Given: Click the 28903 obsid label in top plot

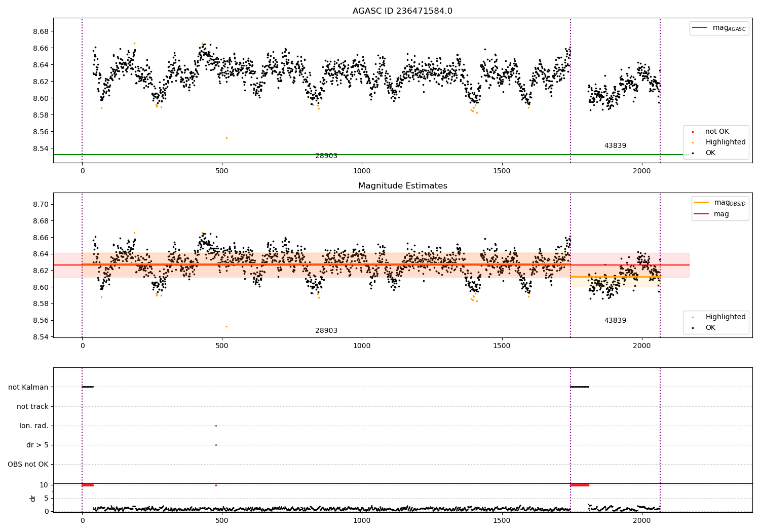Looking at the screenshot, I should click(326, 156).
